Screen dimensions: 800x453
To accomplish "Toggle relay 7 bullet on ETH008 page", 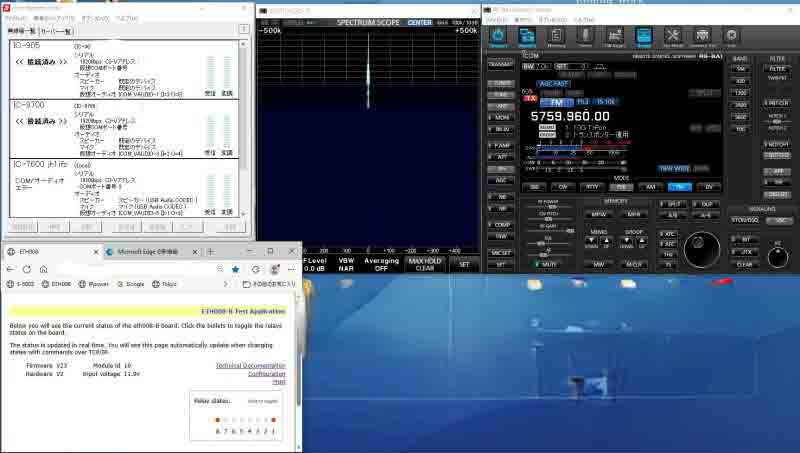I will [x=226, y=420].
